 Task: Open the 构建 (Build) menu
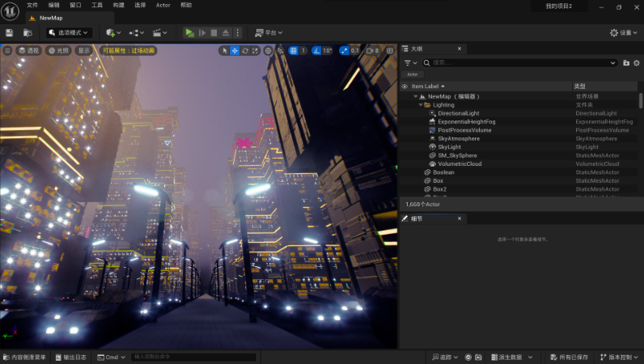(119, 6)
